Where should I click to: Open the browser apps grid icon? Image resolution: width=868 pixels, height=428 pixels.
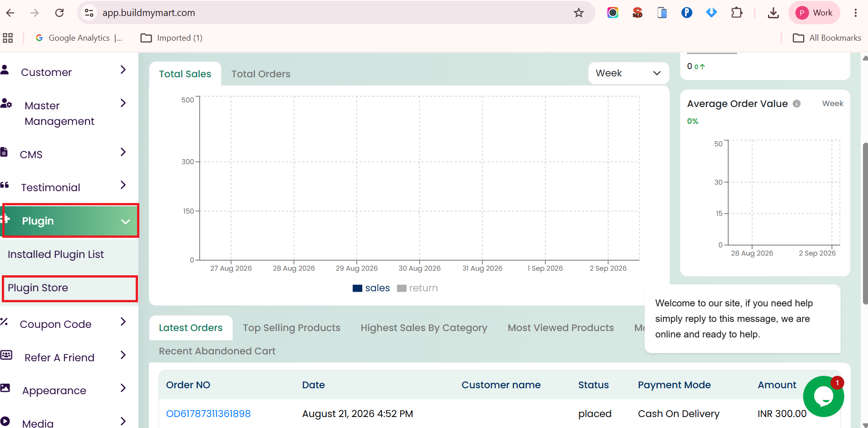(8, 38)
